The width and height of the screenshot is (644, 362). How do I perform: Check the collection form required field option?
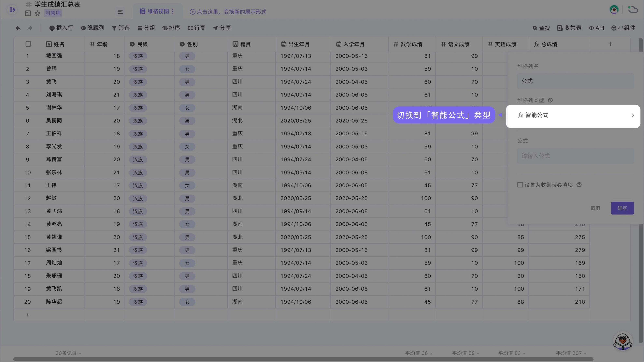pyautogui.click(x=520, y=185)
